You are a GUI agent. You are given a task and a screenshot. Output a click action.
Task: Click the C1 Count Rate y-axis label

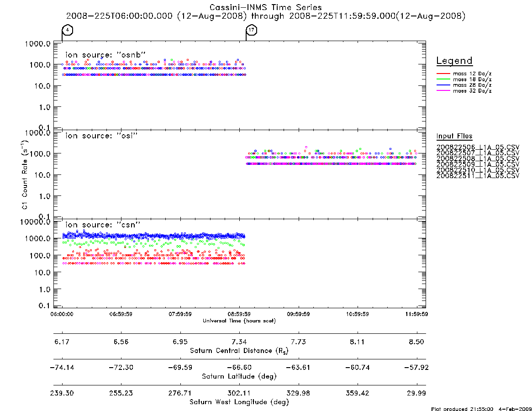25,174
